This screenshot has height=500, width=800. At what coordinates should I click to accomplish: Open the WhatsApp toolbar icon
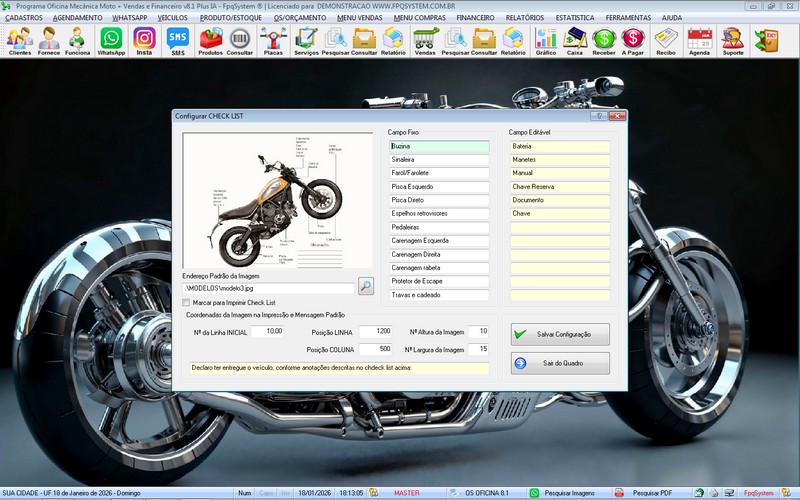coord(111,40)
